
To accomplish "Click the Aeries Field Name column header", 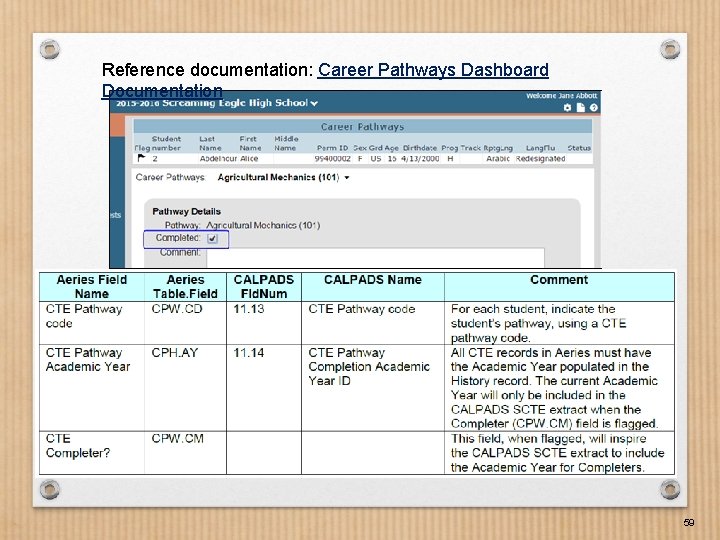I will (x=92, y=287).
